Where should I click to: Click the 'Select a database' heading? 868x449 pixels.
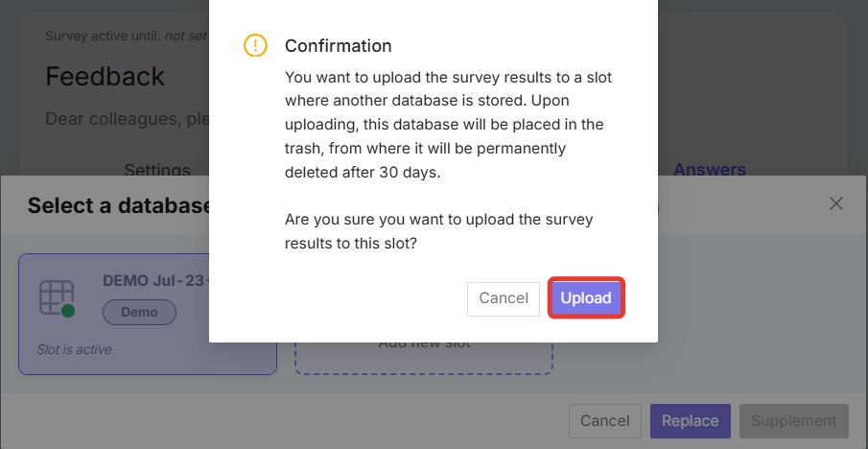pyautogui.click(x=119, y=205)
